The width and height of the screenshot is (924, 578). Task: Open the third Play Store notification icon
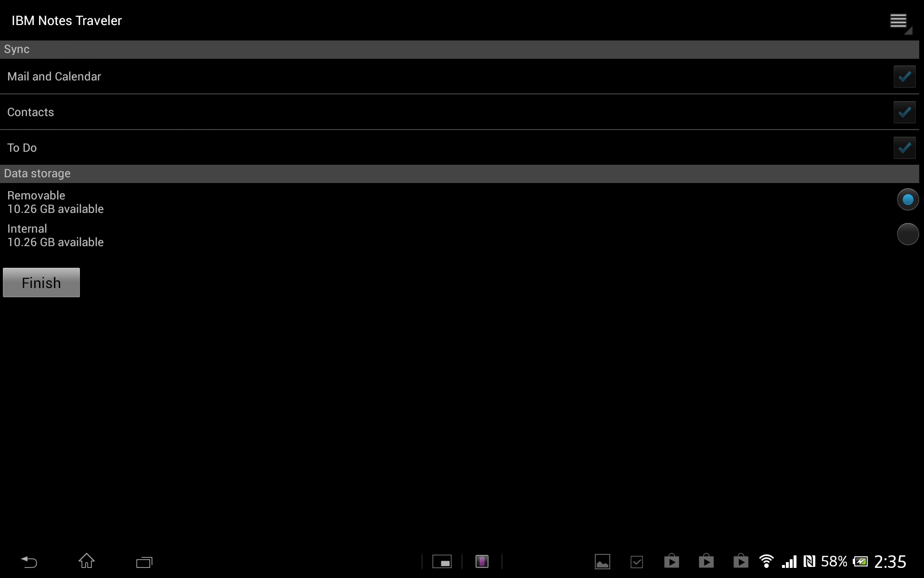(741, 561)
